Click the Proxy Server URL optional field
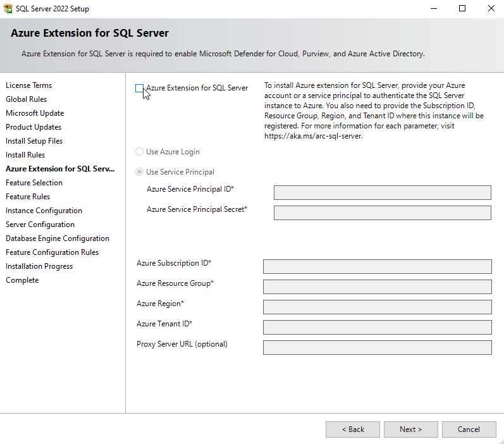The image size is (504, 444). 378,348
